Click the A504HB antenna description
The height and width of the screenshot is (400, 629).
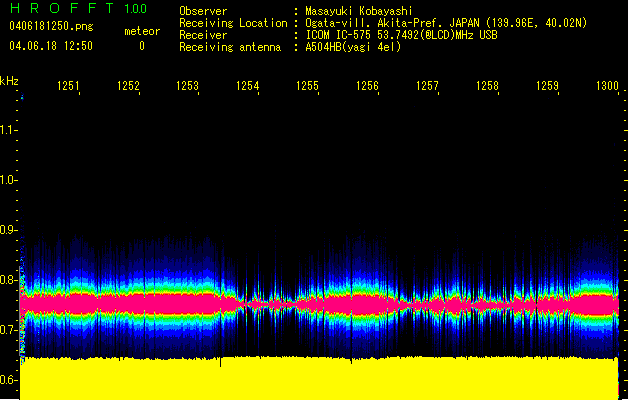tap(352, 47)
